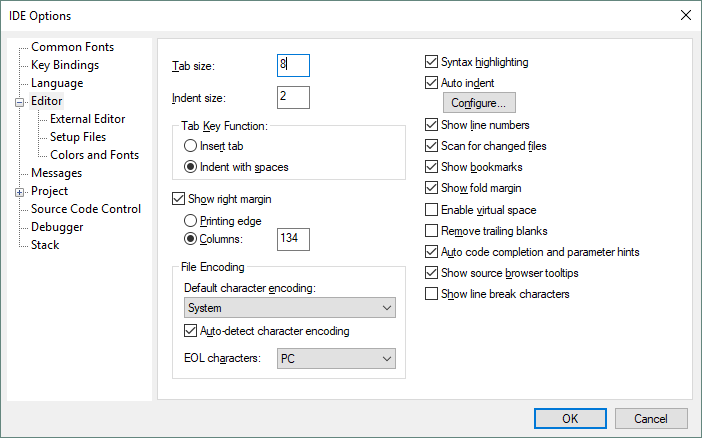Open Default character encoding dropdown
The width and height of the screenshot is (702, 438).
click(290, 308)
